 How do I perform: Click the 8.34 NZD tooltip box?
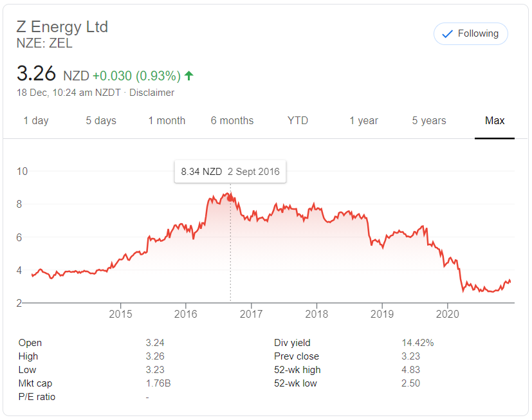point(230,172)
